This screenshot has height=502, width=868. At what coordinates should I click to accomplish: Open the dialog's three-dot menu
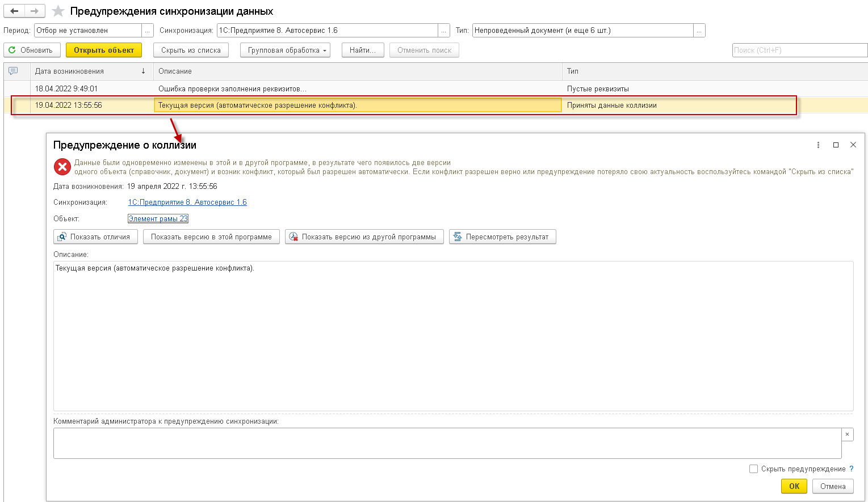[x=818, y=145]
